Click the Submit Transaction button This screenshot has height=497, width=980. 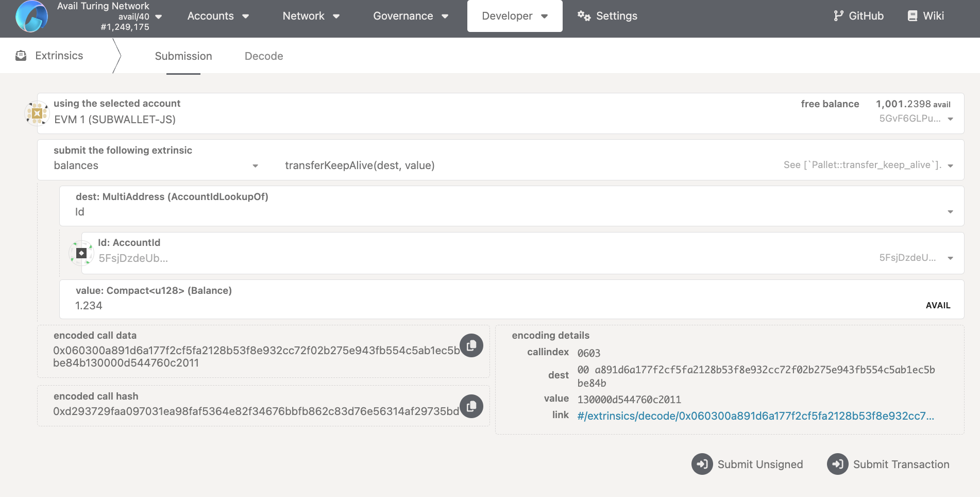[x=888, y=465]
